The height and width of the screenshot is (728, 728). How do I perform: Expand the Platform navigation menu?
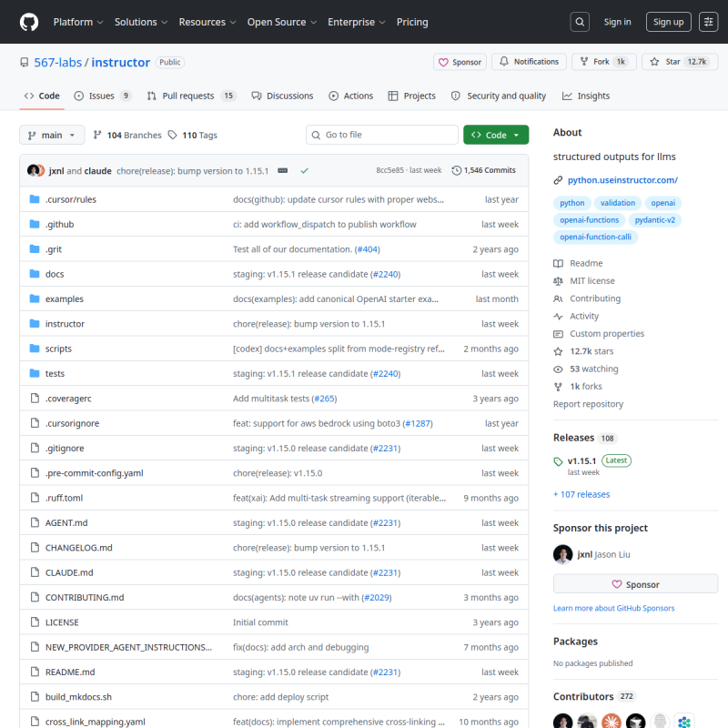(78, 22)
